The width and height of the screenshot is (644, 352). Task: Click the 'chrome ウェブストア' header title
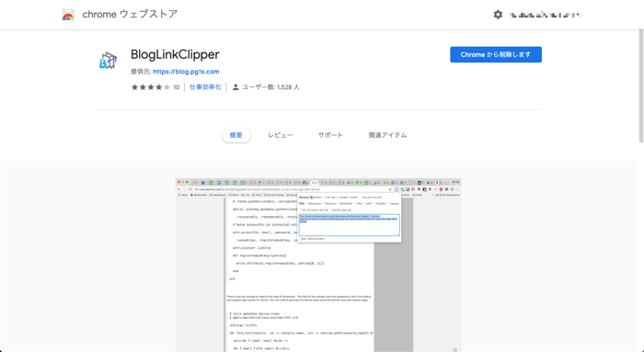[130, 15]
